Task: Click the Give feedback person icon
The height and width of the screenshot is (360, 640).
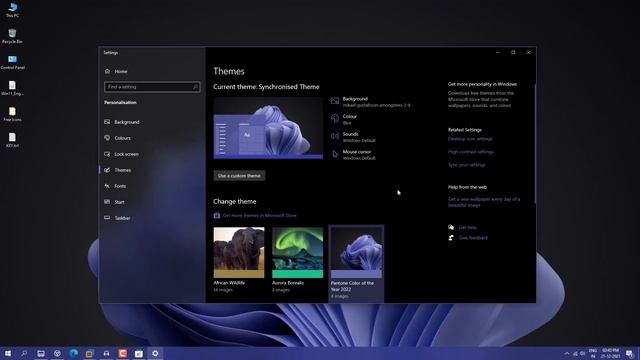Action: coord(451,238)
